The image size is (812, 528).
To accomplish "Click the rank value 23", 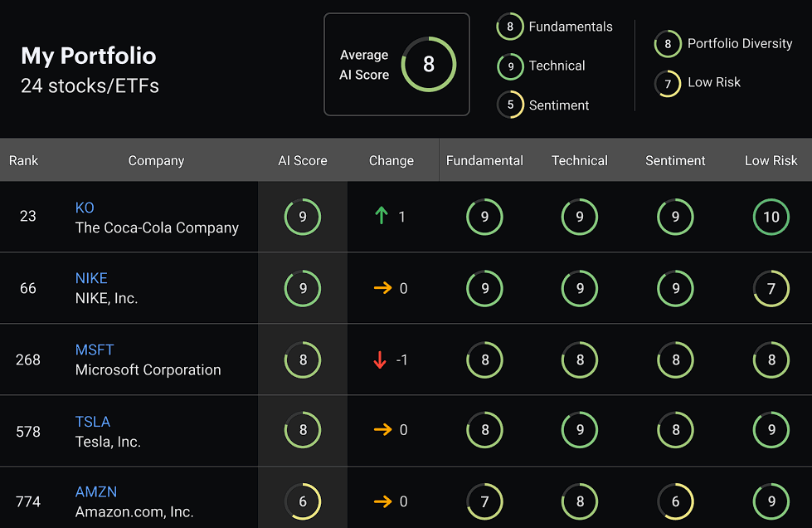I will 28,216.
